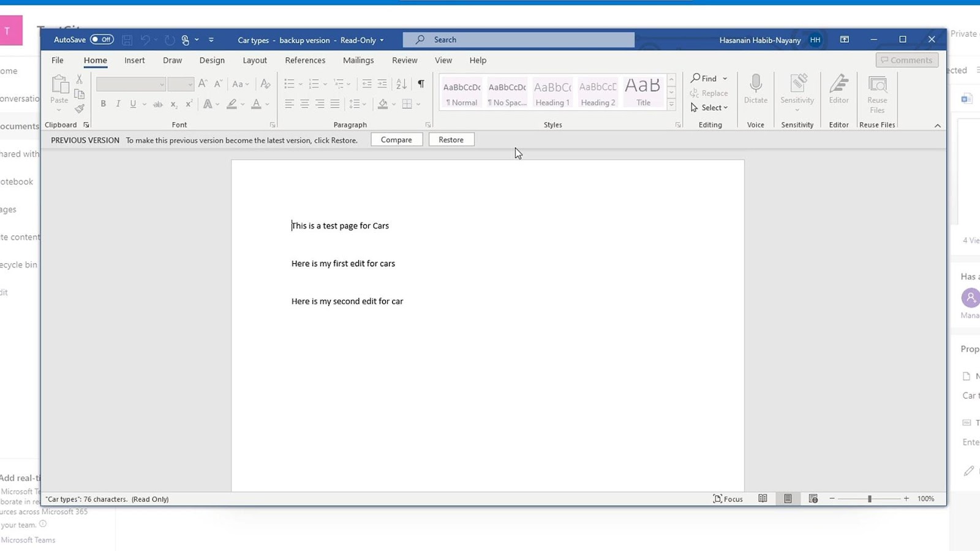Click the Sort icon in Paragraph group
The height and width of the screenshot is (551, 980).
tap(401, 84)
